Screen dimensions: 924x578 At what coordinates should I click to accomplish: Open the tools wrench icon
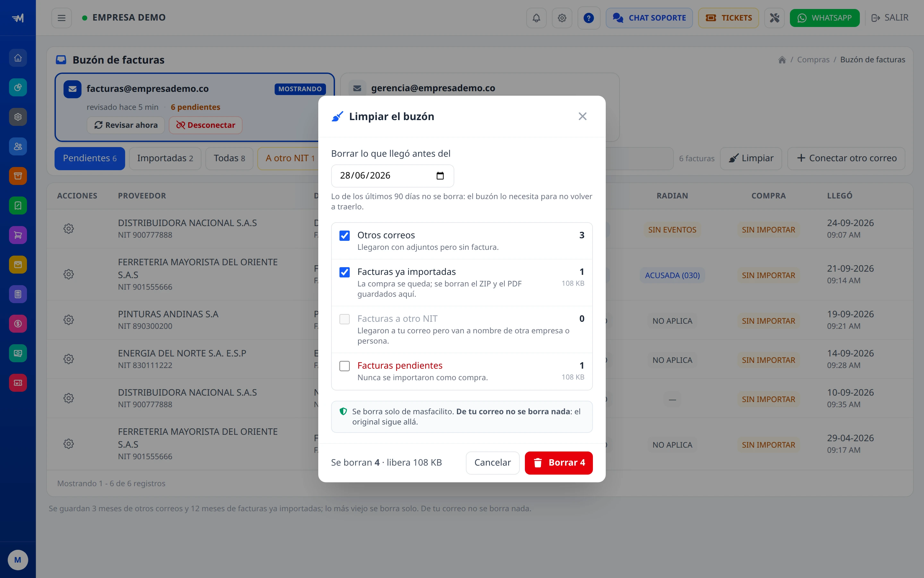[774, 18]
